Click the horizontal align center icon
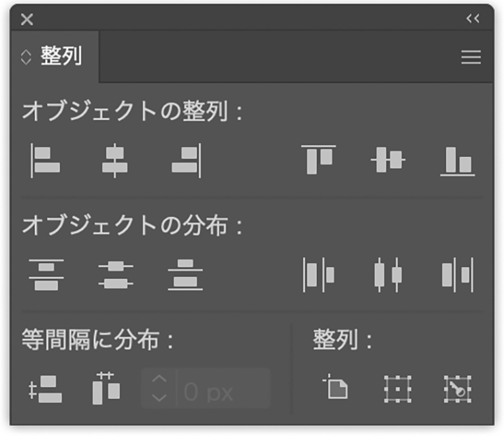504x439 pixels. tap(115, 160)
